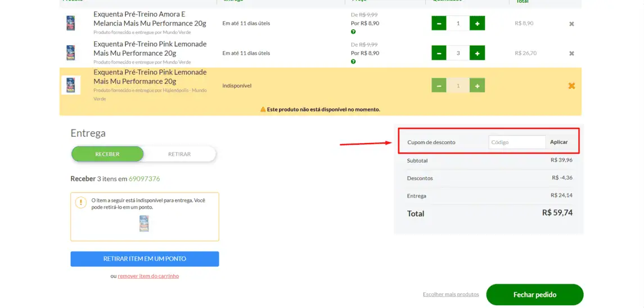Click the coupon Código input field
This screenshot has width=644, height=308.
tap(517, 142)
